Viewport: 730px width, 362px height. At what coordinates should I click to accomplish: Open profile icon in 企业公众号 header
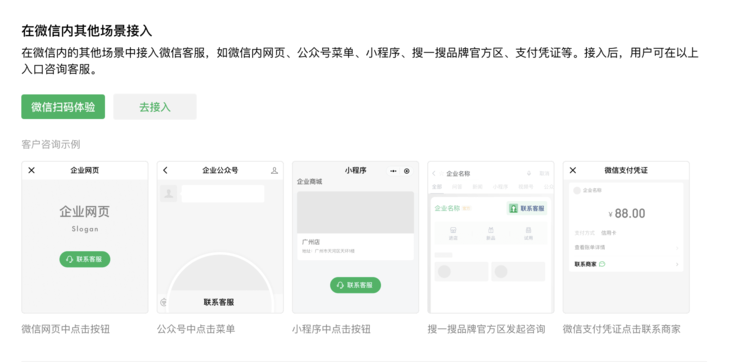pyautogui.click(x=274, y=171)
